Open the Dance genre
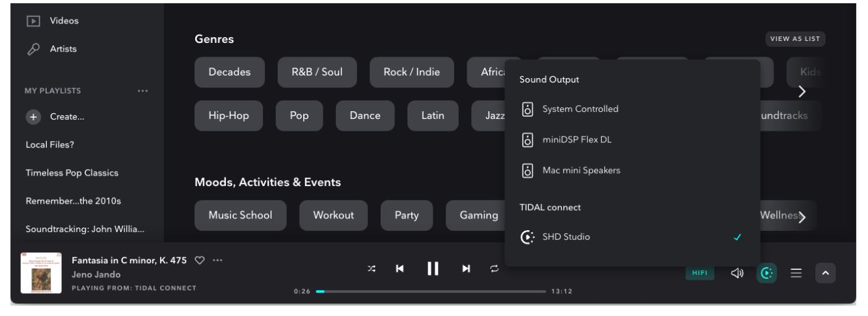The image size is (868, 316). [x=365, y=116]
